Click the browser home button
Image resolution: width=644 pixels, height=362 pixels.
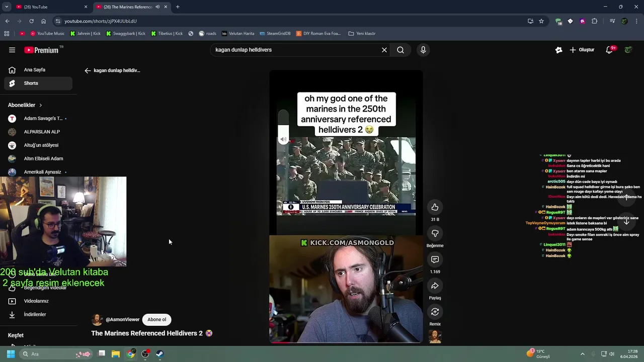pos(43,21)
